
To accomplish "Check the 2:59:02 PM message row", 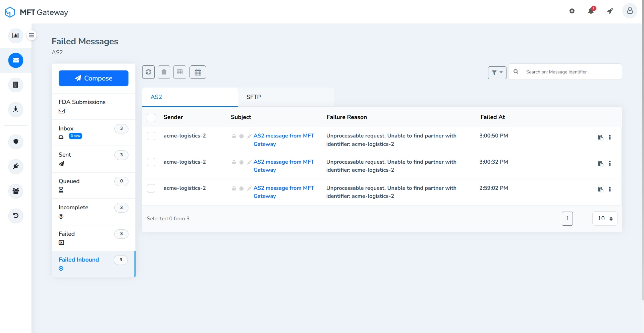I will (x=151, y=188).
